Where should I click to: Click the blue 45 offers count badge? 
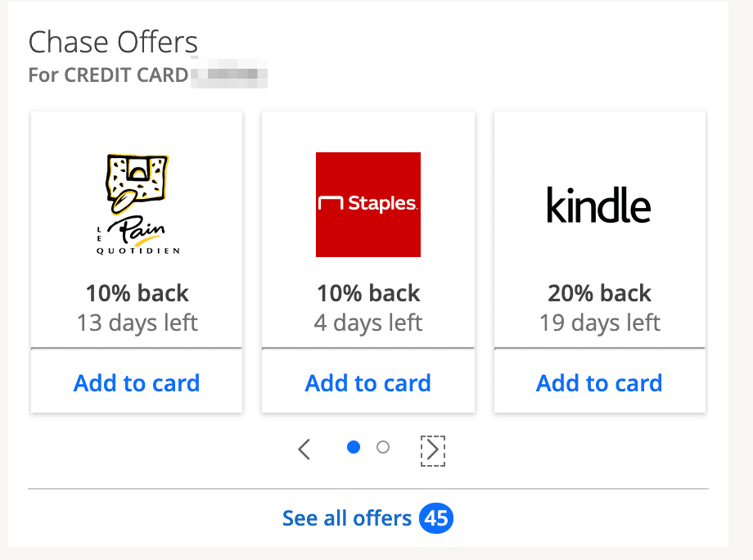435,517
